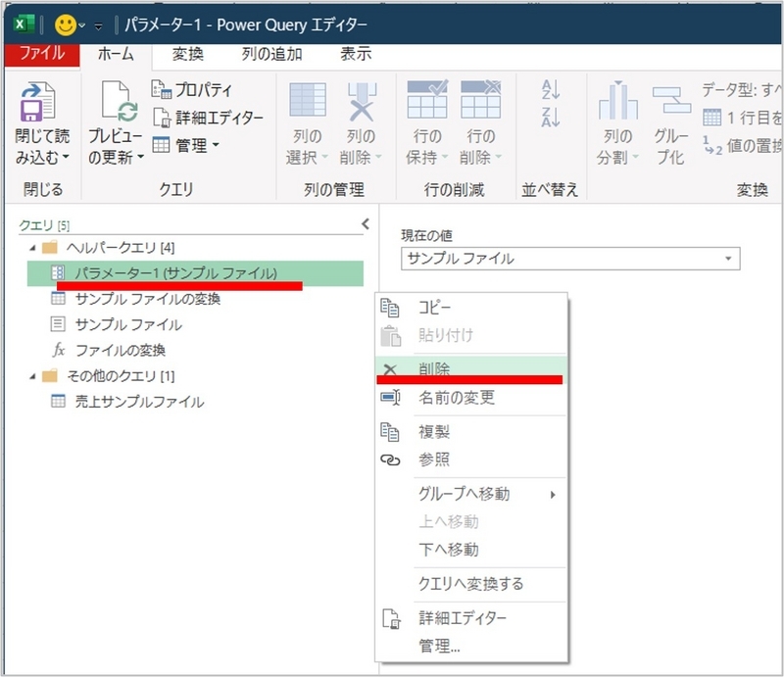784x677 pixels.
Task: Click the 行の保持 icon
Action: 427,100
